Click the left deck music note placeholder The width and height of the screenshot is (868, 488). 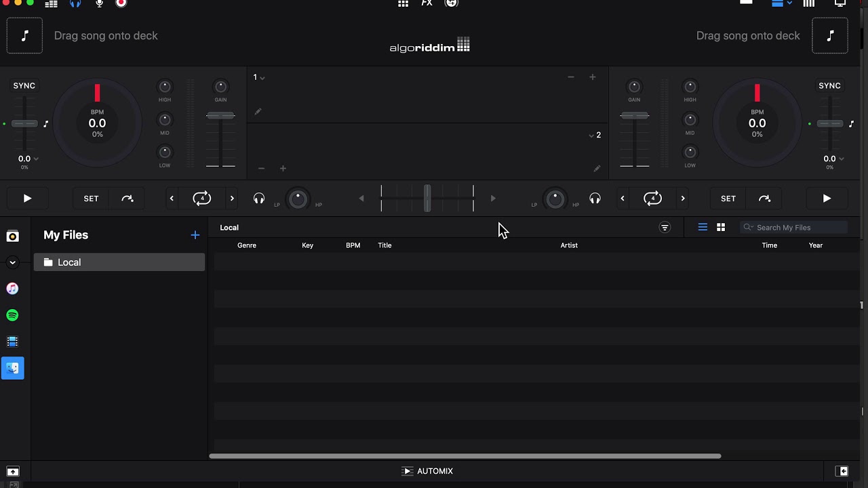click(24, 36)
